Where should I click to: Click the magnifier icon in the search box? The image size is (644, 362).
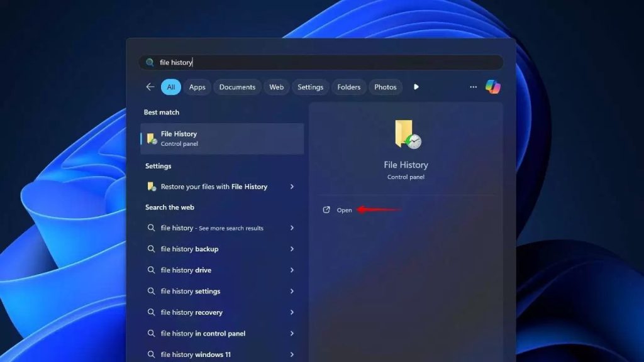tap(149, 62)
